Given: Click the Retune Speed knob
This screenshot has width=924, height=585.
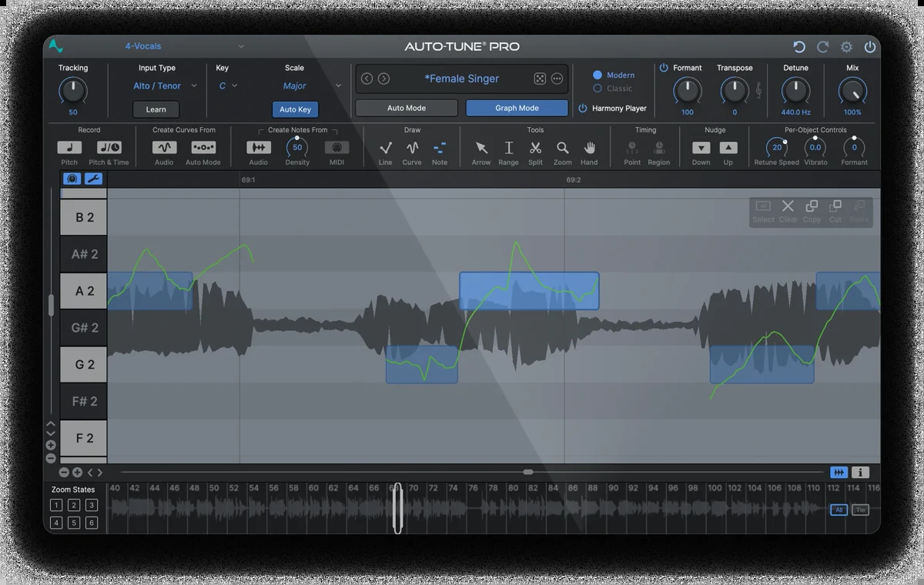Looking at the screenshot, I should [x=776, y=147].
